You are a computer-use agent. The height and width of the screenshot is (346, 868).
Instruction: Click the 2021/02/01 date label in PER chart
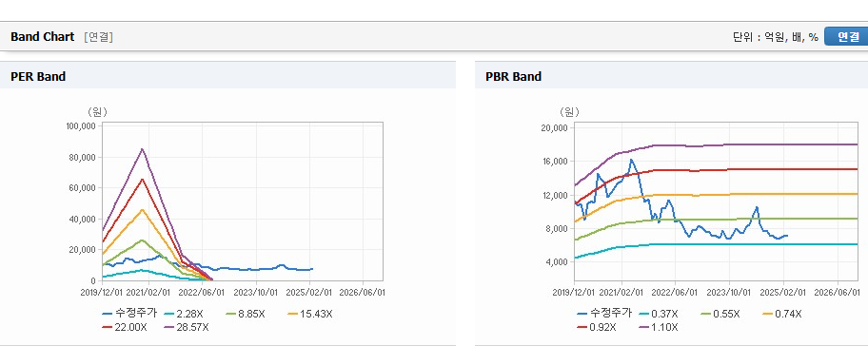pyautogui.click(x=148, y=292)
